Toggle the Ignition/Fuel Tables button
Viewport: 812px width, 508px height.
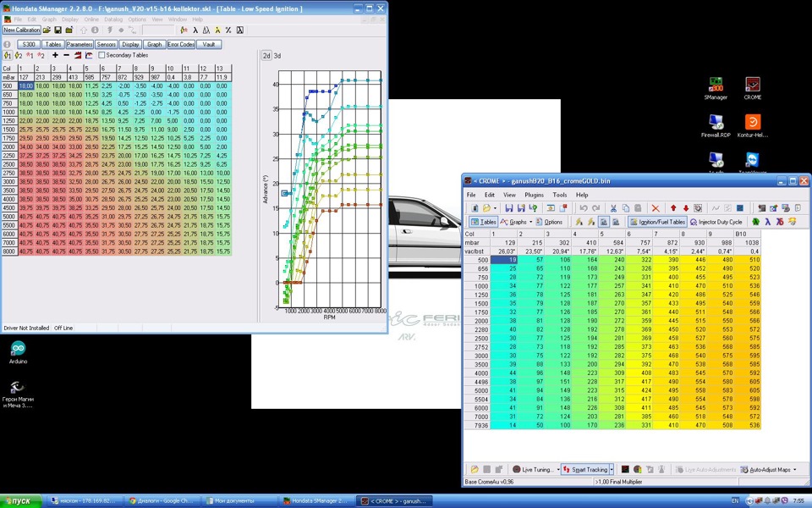point(658,222)
